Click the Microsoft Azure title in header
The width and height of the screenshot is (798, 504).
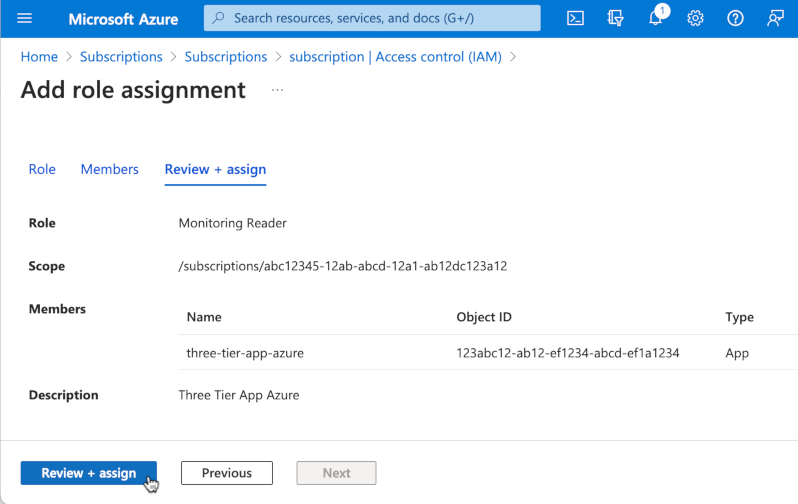pyautogui.click(x=123, y=18)
